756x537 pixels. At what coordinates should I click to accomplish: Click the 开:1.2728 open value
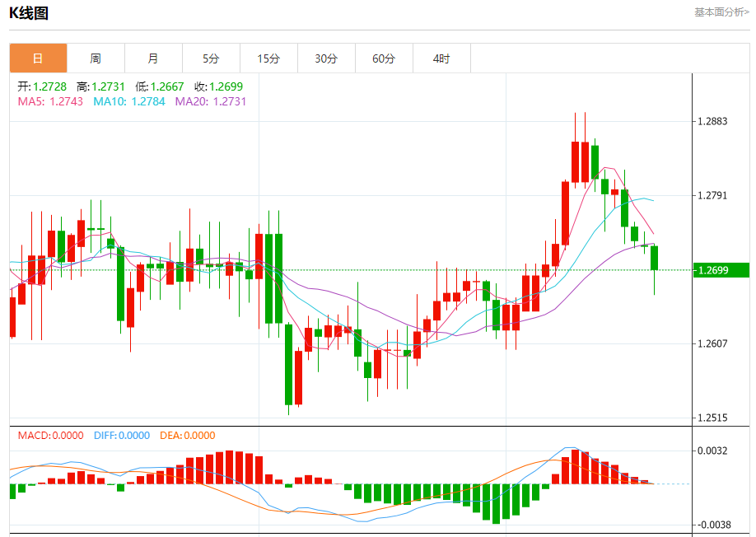tap(42, 86)
